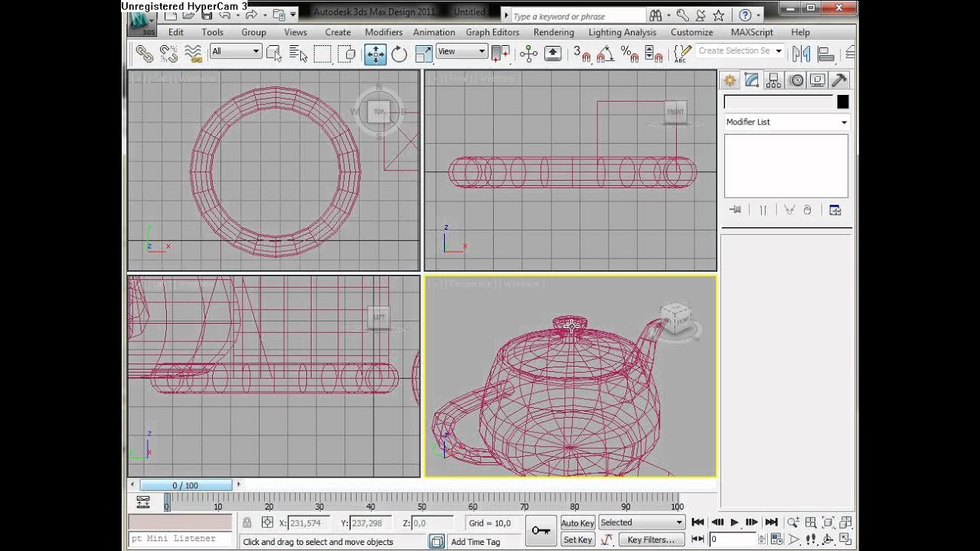Click the Mirror tool icon

point(801,53)
